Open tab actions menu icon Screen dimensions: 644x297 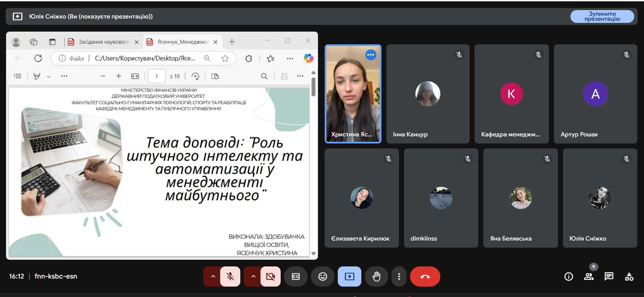click(x=52, y=42)
